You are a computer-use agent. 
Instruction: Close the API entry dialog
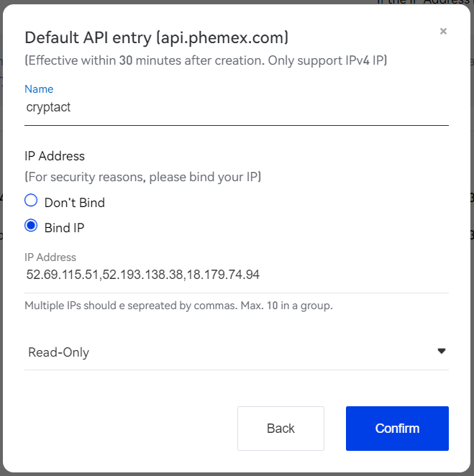[x=443, y=31]
